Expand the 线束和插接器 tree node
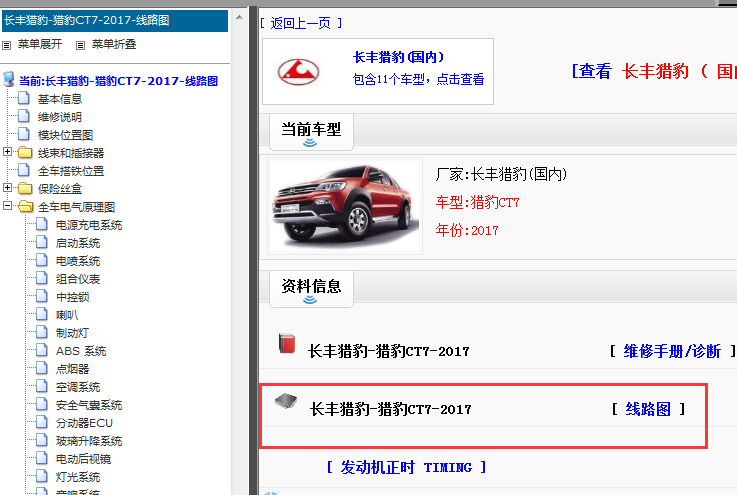This screenshot has height=495, width=737. point(7,151)
